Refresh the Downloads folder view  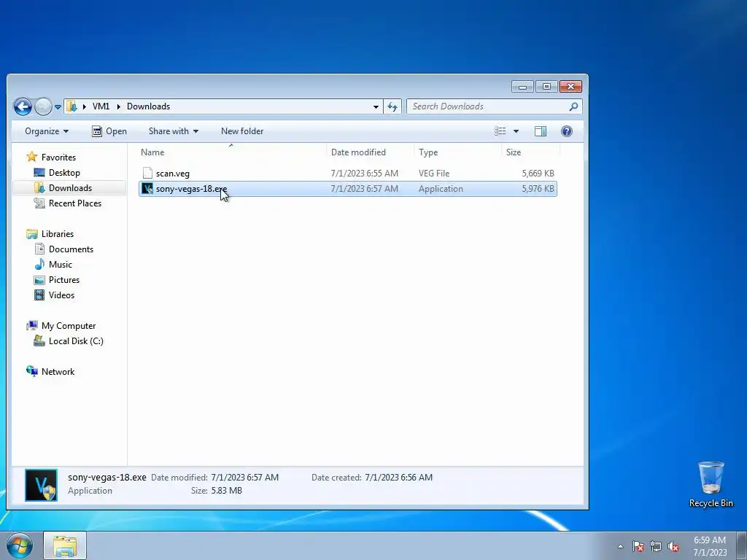[x=392, y=106]
